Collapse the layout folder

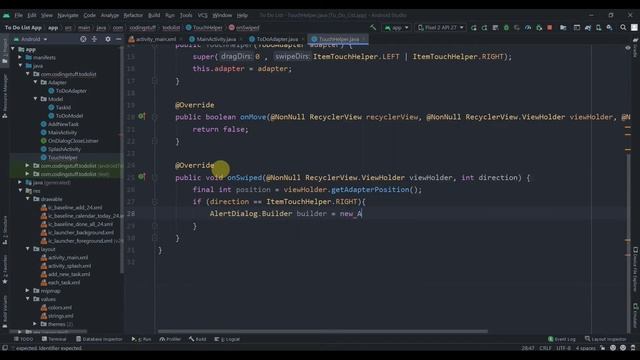[28, 249]
